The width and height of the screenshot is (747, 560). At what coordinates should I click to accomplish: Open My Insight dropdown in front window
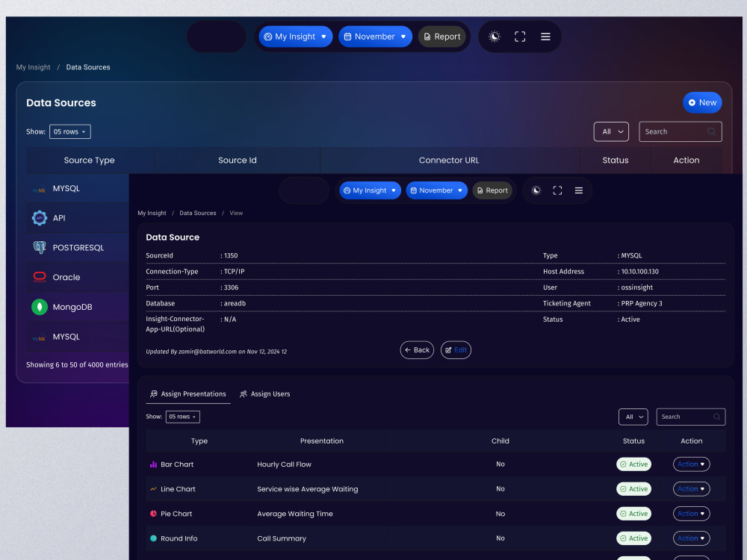point(371,190)
